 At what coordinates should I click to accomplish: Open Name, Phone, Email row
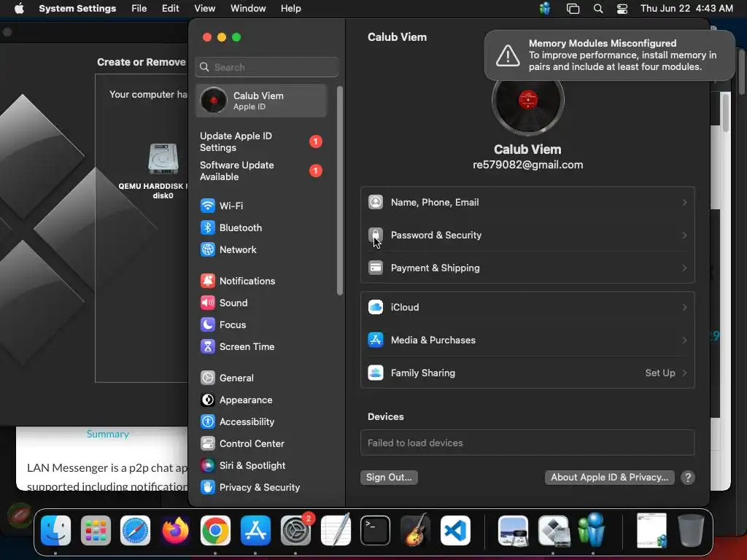point(527,203)
